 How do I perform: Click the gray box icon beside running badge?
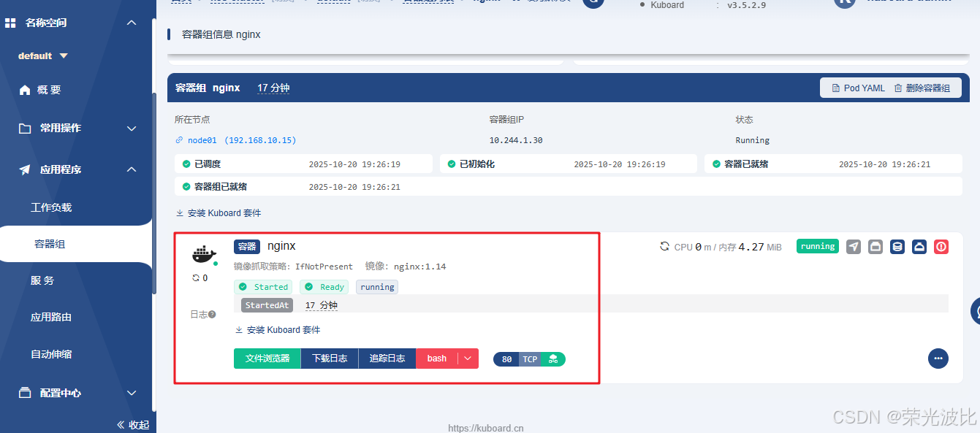[x=875, y=247]
